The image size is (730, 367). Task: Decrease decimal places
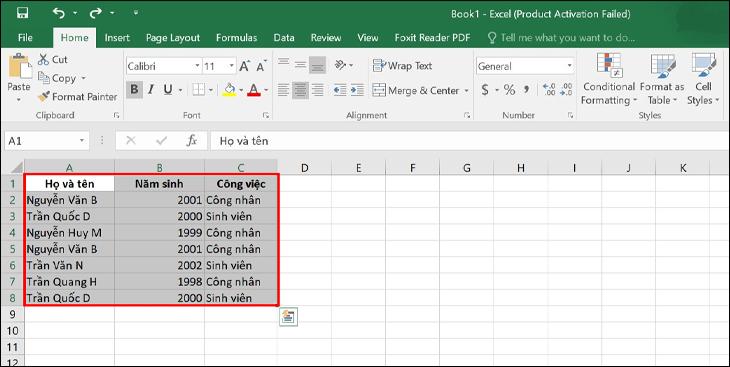click(566, 89)
